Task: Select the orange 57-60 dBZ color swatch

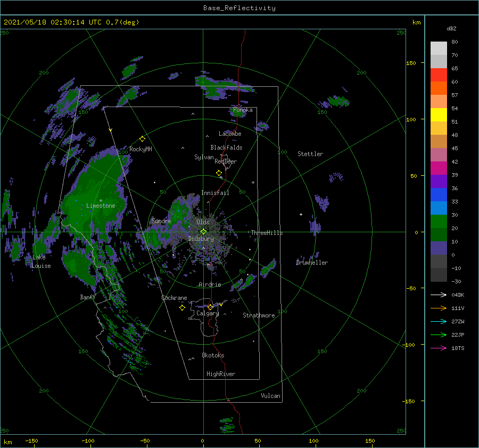Action: click(439, 88)
